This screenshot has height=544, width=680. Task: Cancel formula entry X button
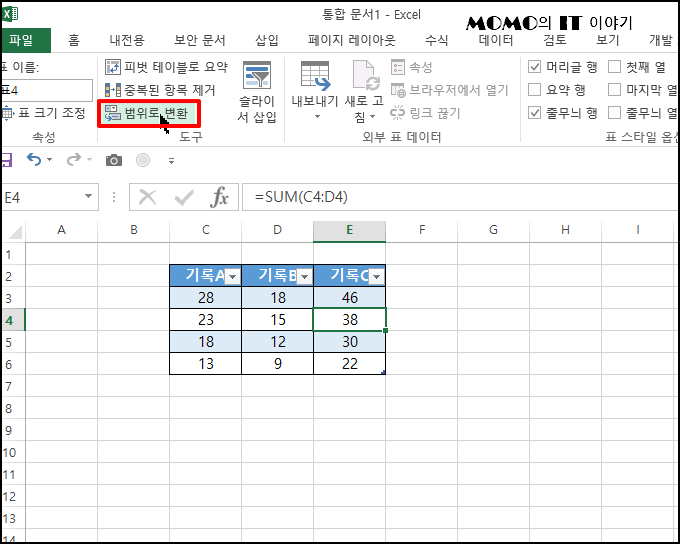coord(147,197)
